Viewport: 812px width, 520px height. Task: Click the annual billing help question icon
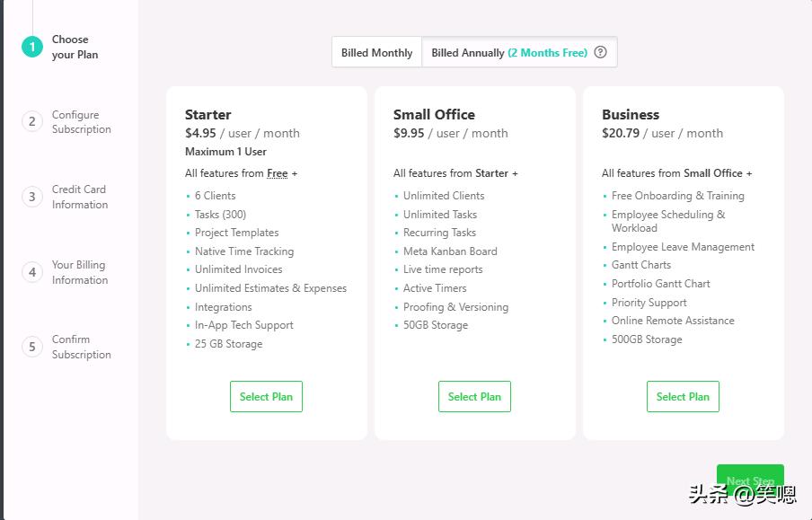601,52
